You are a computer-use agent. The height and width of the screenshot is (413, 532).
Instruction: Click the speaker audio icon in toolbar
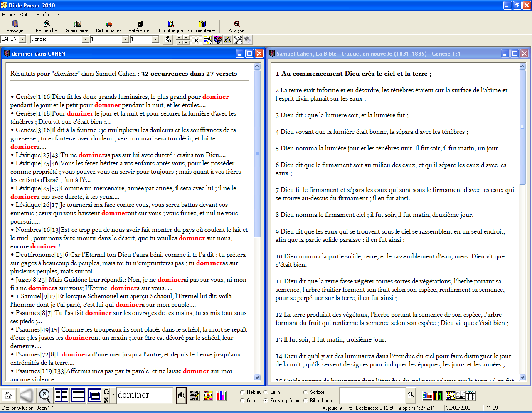click(248, 40)
